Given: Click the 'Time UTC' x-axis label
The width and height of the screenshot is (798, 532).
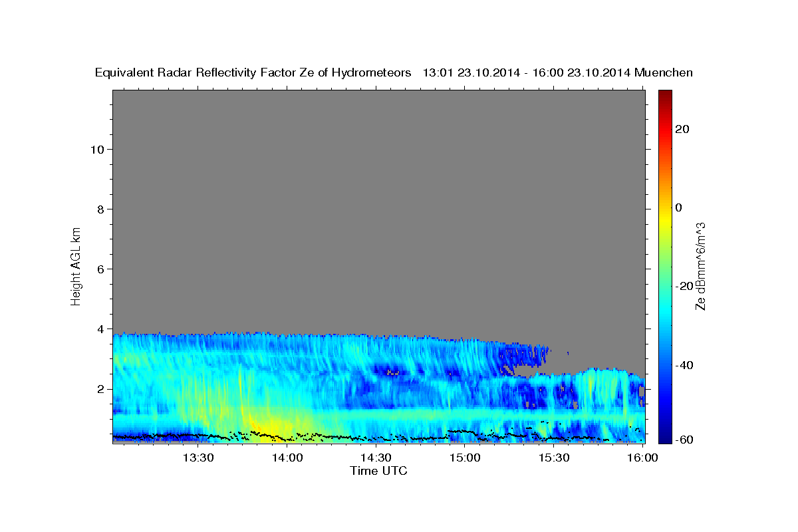Looking at the screenshot, I should (378, 471).
